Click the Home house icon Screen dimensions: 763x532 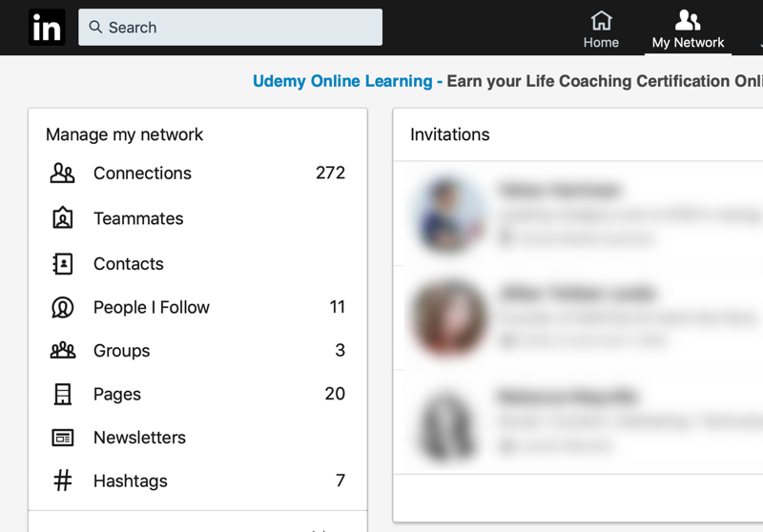pyautogui.click(x=602, y=20)
